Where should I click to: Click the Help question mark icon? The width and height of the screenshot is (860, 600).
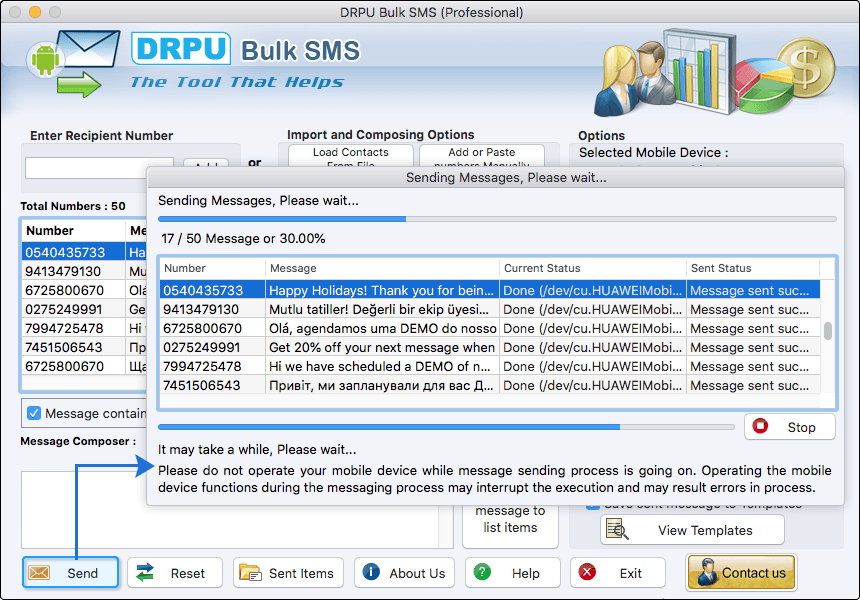(x=482, y=572)
